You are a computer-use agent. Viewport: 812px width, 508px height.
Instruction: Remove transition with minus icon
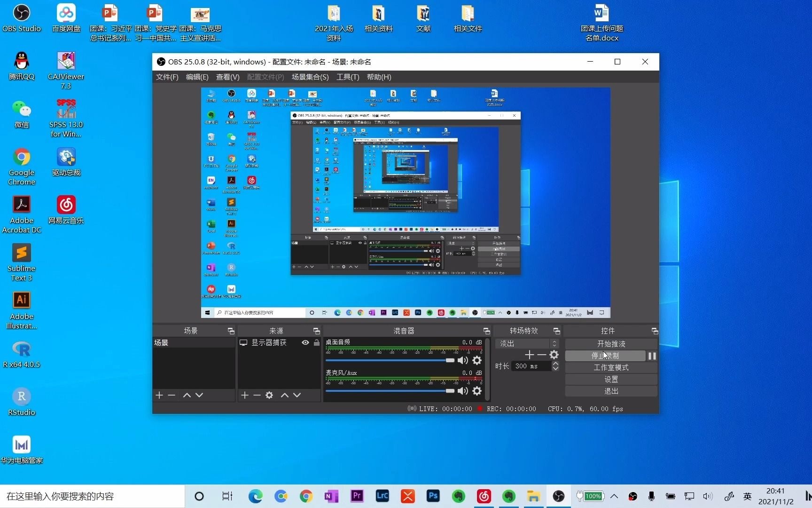point(541,355)
